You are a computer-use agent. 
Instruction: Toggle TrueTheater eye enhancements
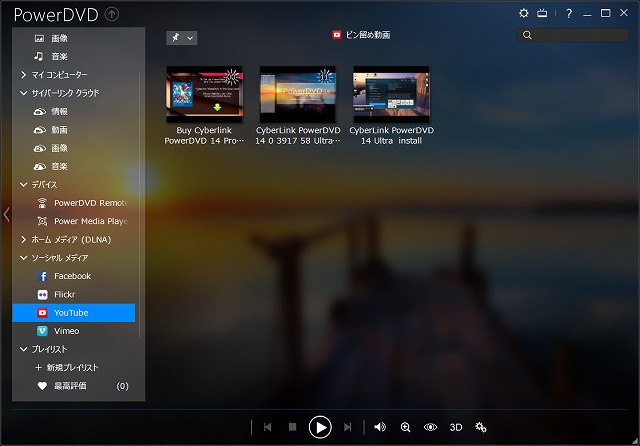pos(430,427)
